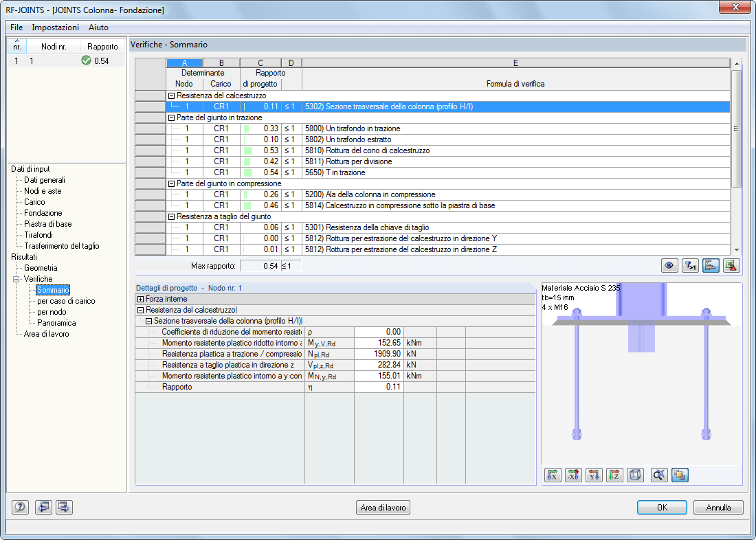Collapse Resistenza a taglio del giunto group

pyautogui.click(x=171, y=217)
